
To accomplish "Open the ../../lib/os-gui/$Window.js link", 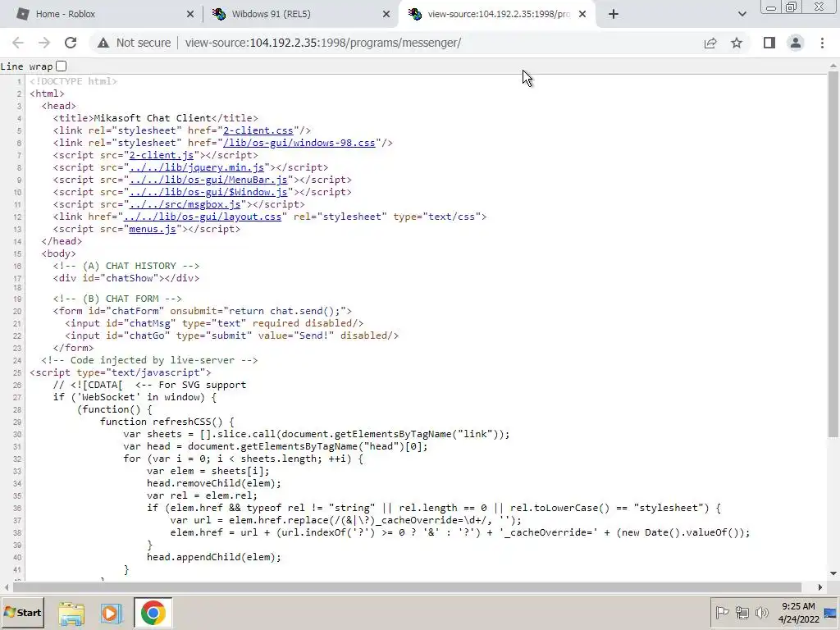I will tap(208, 192).
